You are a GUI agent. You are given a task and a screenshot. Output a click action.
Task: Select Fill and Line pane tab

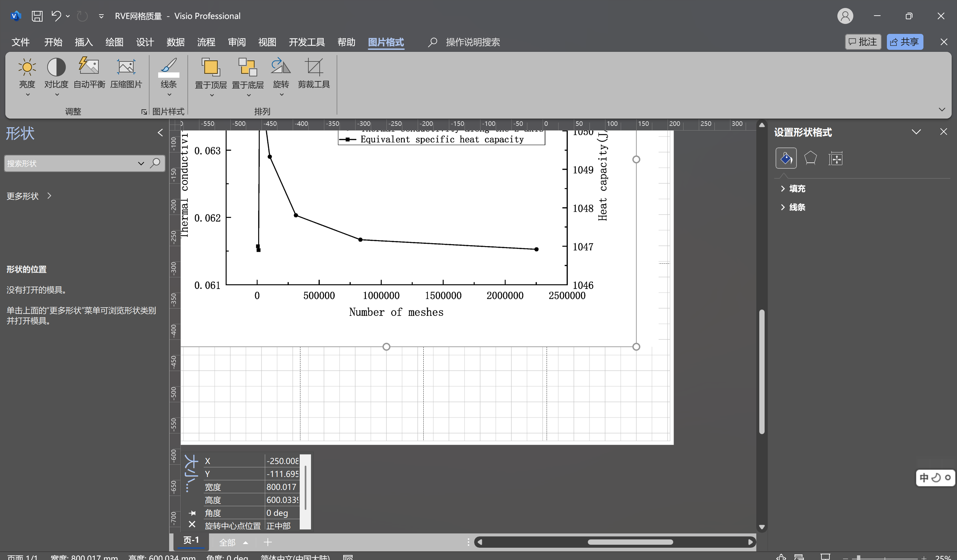tap(786, 158)
